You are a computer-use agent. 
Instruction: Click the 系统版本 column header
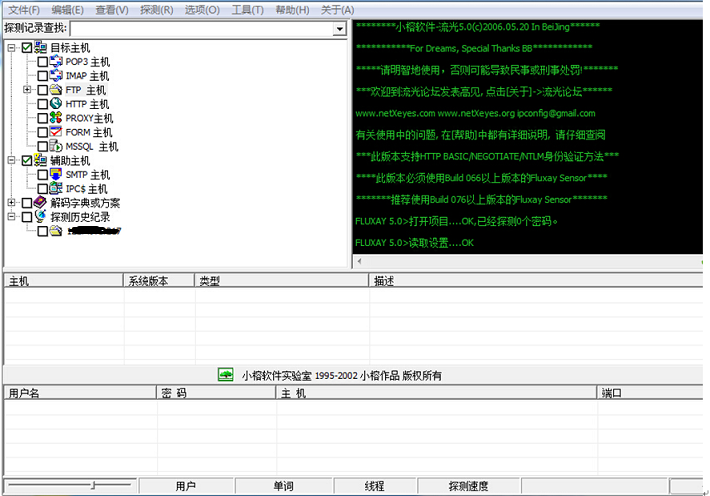(152, 281)
